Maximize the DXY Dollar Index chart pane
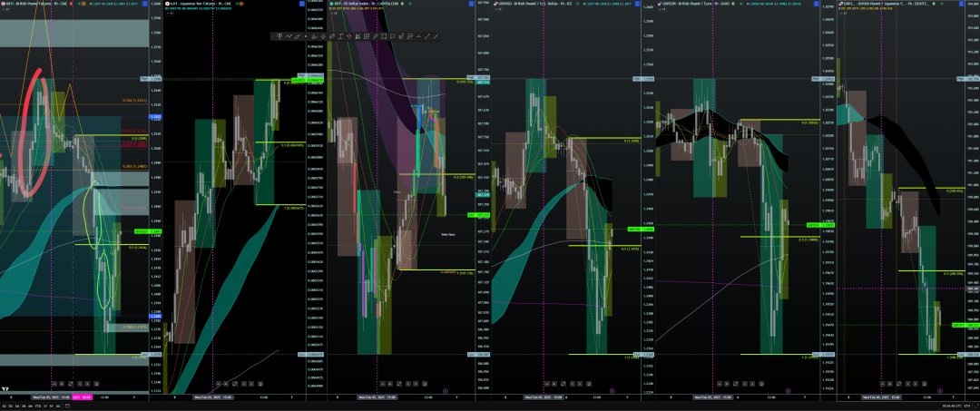Image resolution: width=980 pixels, height=411 pixels. point(398,384)
